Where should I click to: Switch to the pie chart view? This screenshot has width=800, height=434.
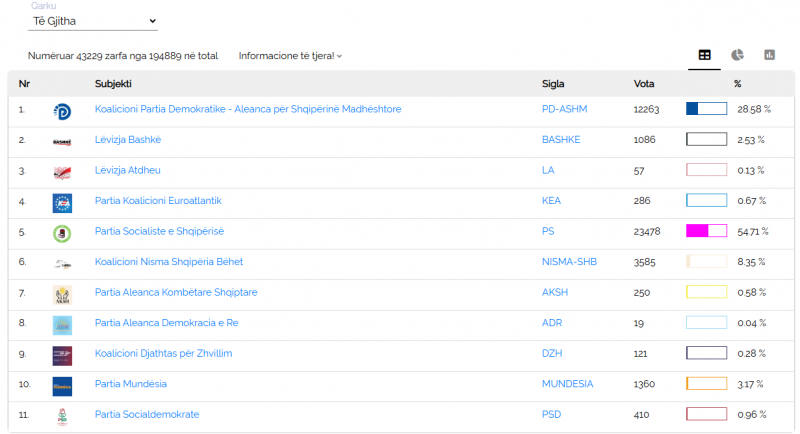(737, 55)
